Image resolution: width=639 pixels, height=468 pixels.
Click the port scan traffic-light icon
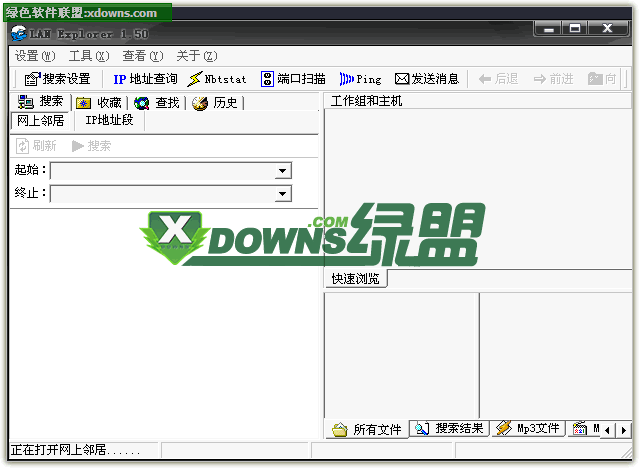click(x=267, y=79)
